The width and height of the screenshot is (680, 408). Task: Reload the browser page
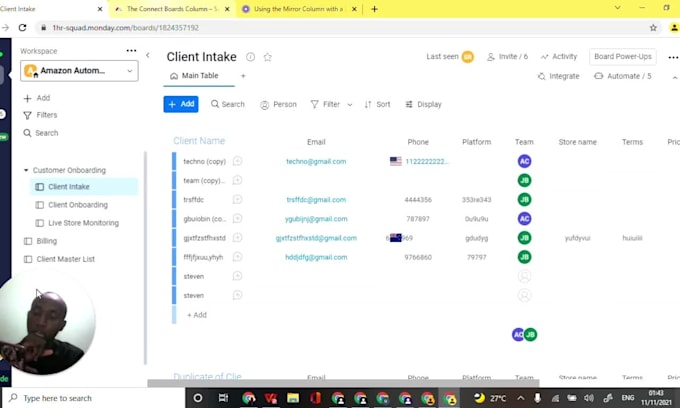coord(23,28)
